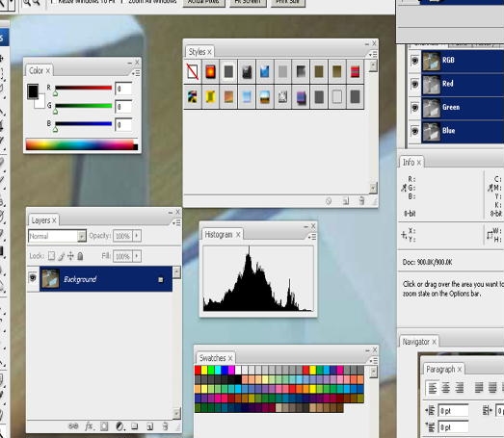Click the B value input field

click(123, 124)
